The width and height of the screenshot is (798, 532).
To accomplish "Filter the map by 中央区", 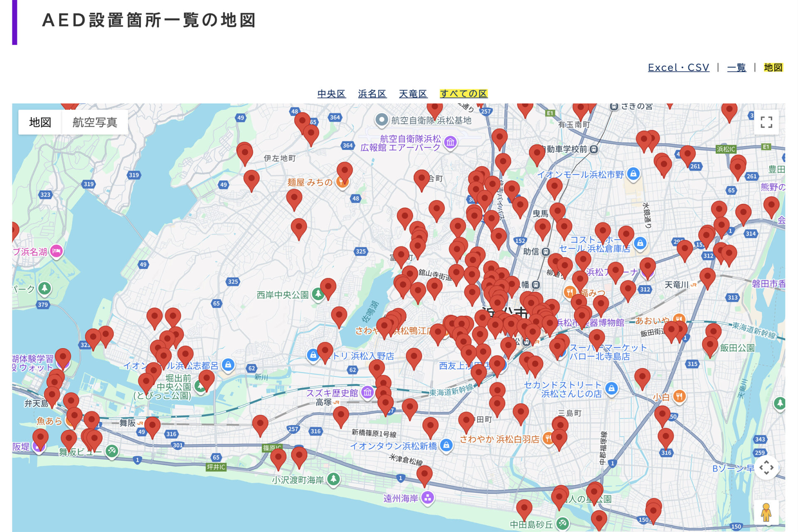I will click(x=331, y=94).
